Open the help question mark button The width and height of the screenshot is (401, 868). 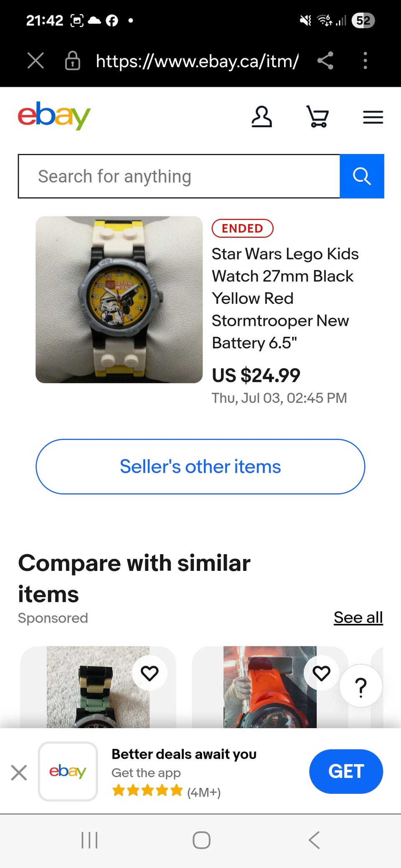pos(361,686)
